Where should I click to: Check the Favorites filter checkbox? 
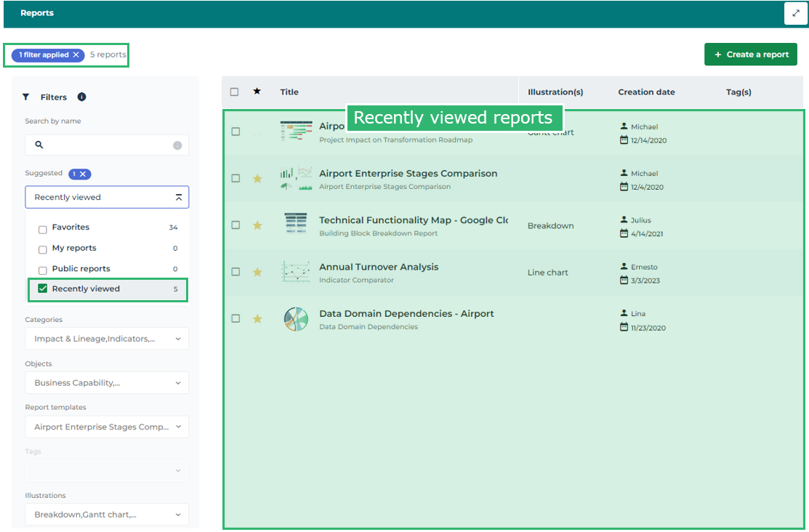coord(43,228)
